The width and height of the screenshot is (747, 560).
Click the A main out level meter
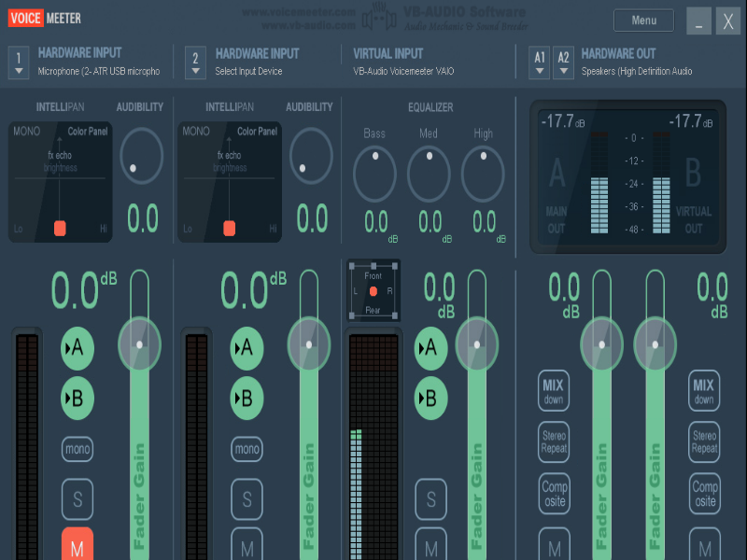[599, 182]
